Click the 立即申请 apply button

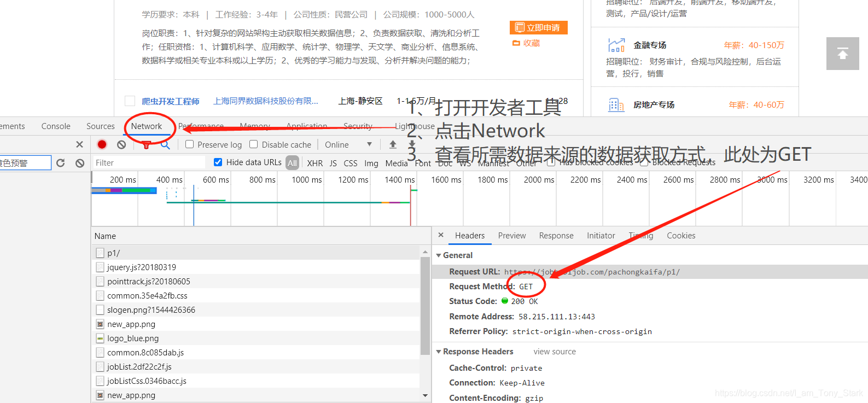539,27
